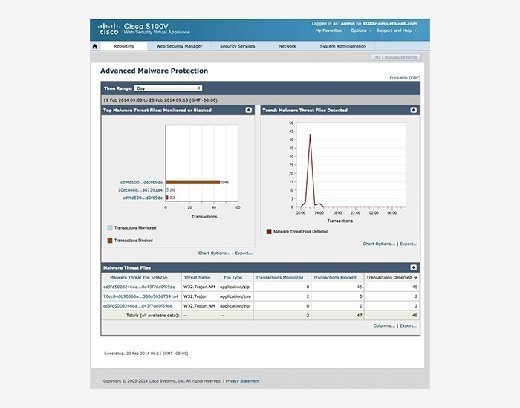Click the Generated timestamp text near page bottom
This screenshot has width=520, height=408.
146,353
